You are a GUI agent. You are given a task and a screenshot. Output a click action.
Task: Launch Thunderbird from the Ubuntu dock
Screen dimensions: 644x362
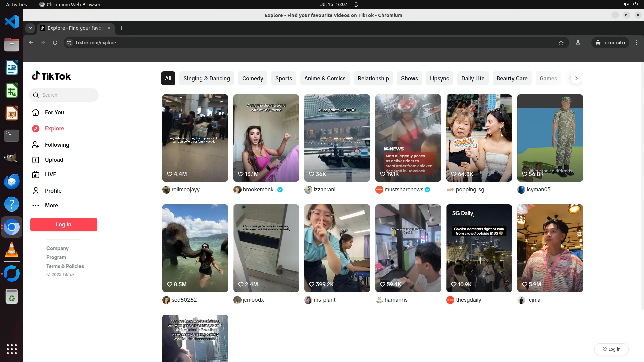[x=12, y=181]
